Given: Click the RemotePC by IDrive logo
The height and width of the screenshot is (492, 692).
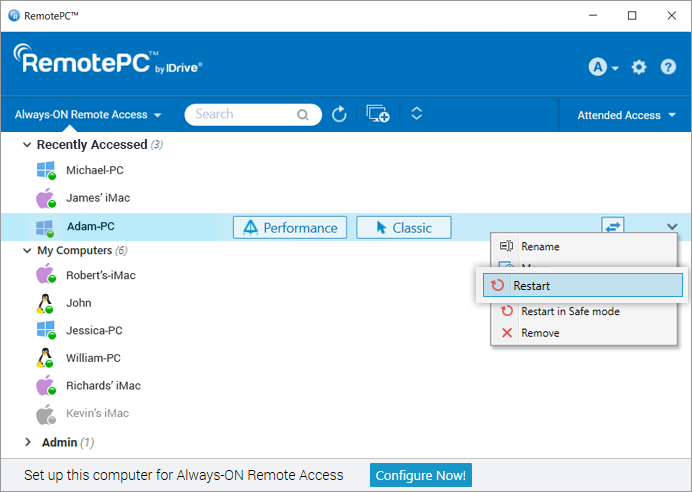Looking at the screenshot, I should click(108, 59).
